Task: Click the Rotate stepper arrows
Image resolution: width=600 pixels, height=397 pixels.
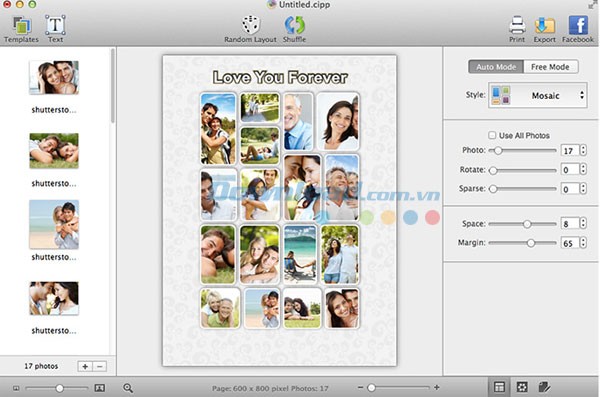Action: [583, 169]
